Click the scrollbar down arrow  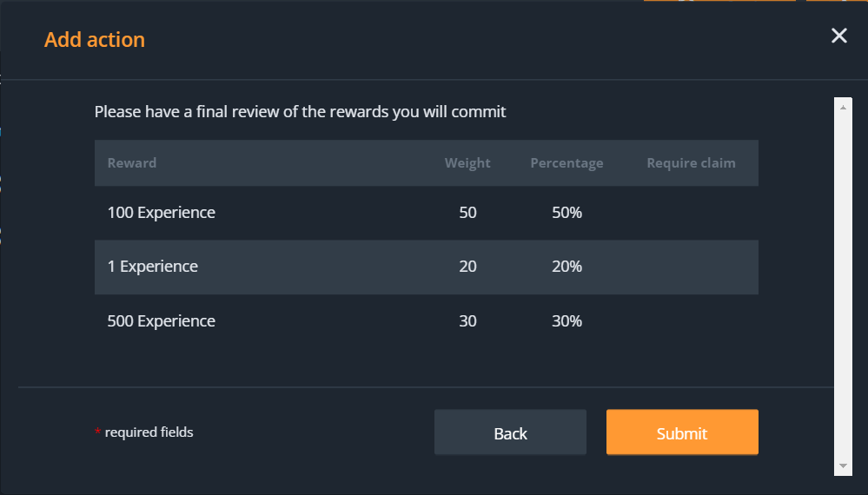click(x=842, y=466)
